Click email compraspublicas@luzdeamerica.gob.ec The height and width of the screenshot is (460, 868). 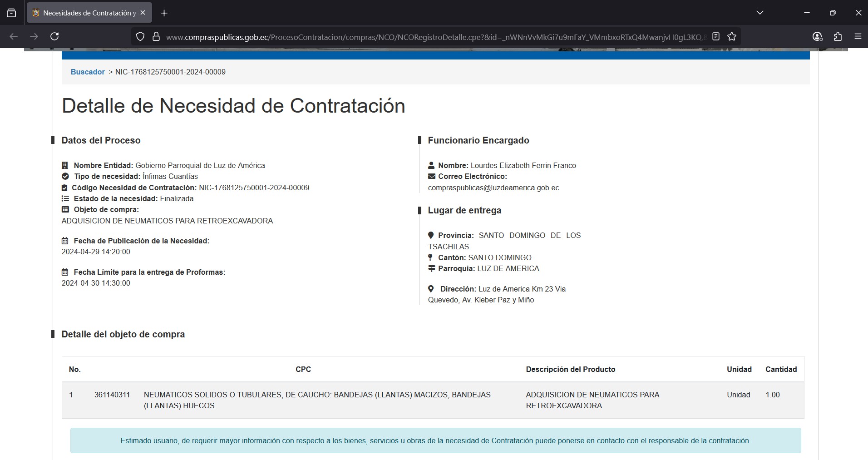[x=493, y=188]
